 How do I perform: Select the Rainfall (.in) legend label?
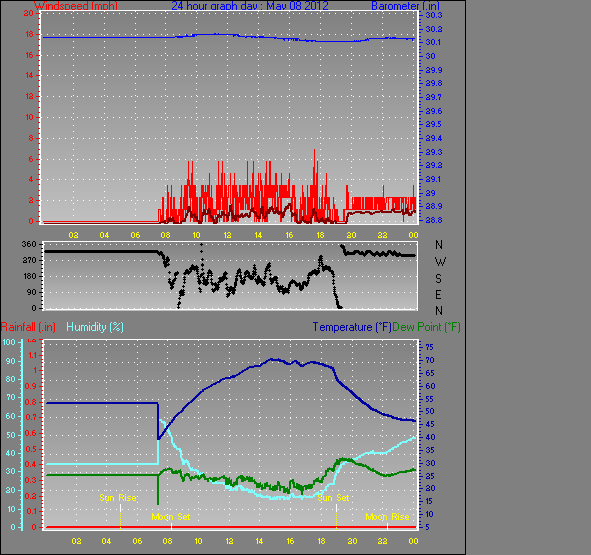pos(28,327)
